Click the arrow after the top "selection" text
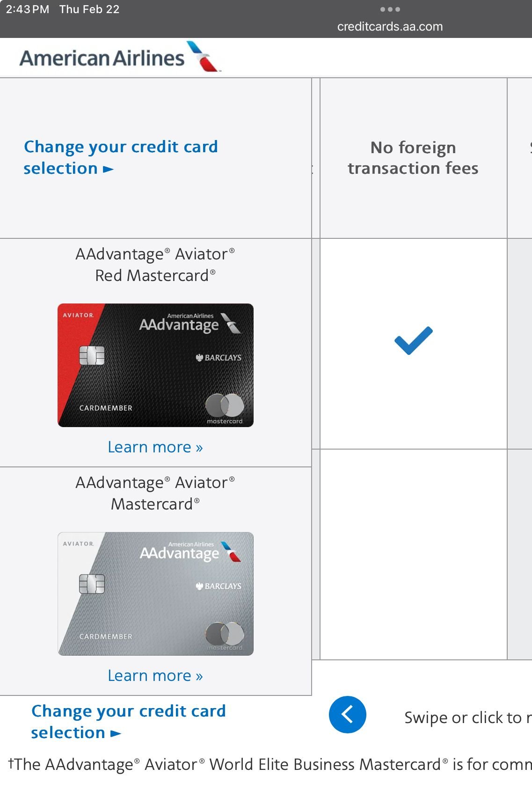 [109, 169]
